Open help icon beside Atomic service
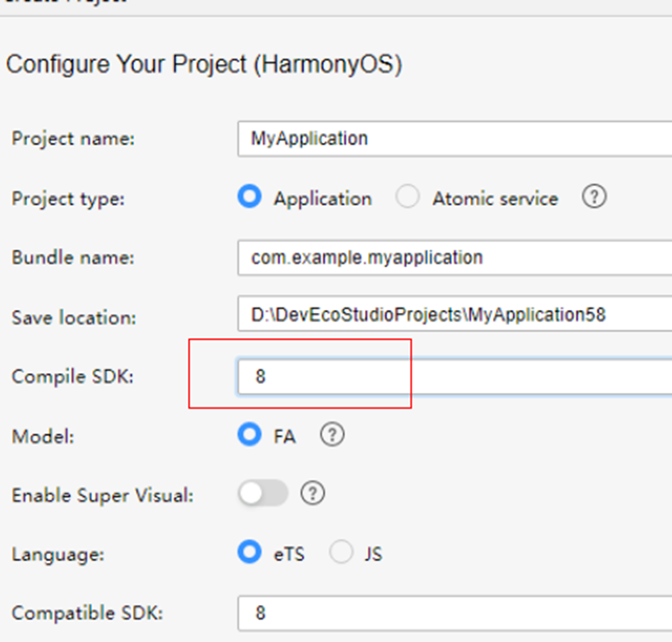The width and height of the screenshot is (672, 642). 593,198
